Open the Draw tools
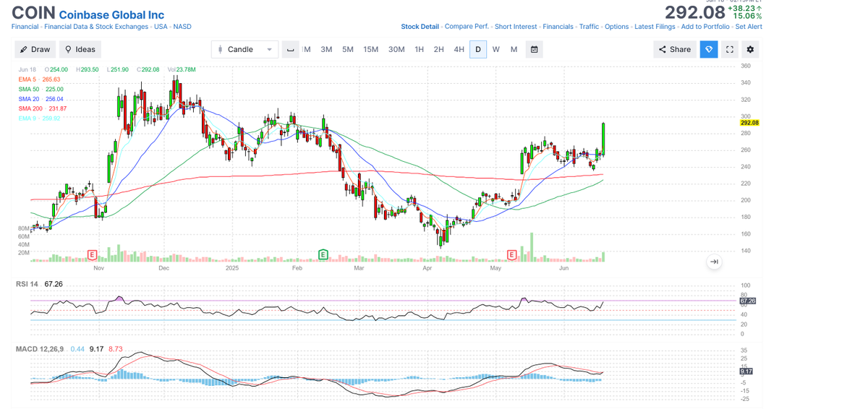Viewport: 868px width, 409px height. pos(35,49)
